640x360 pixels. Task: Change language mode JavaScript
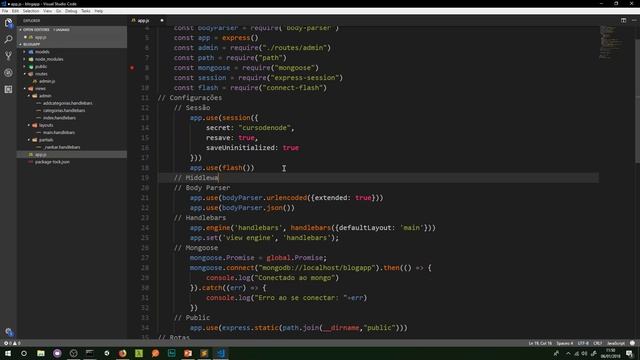coord(616,343)
